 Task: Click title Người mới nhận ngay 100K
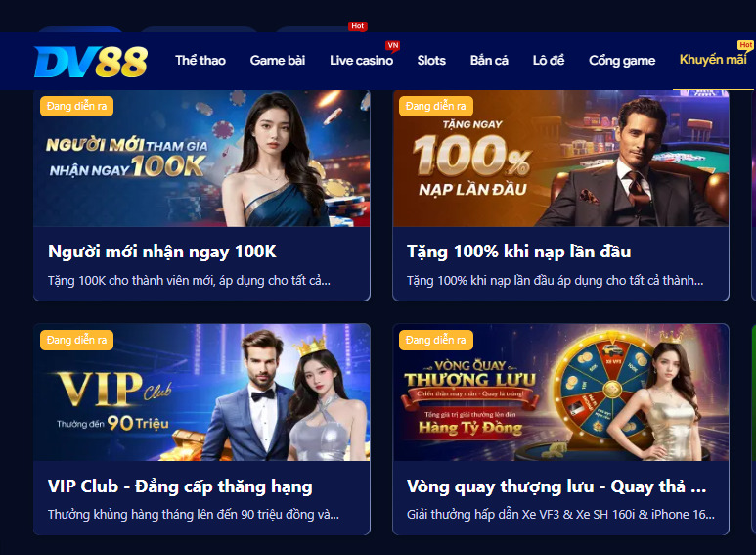(x=162, y=252)
